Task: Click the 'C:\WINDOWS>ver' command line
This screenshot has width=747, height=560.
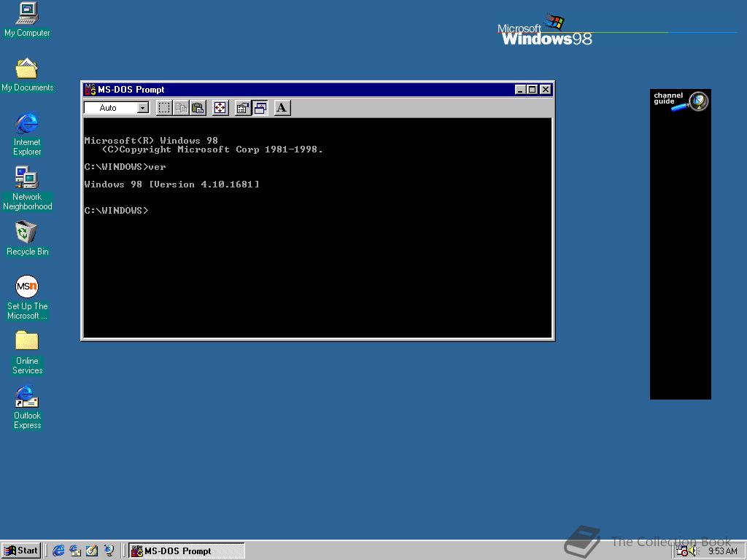Action: coord(125,167)
